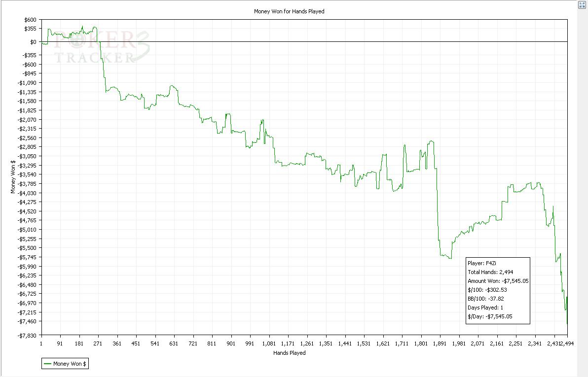Click the expand icon in top-right corner
Viewport: 588px width, 377px height.
pyautogui.click(x=582, y=5)
